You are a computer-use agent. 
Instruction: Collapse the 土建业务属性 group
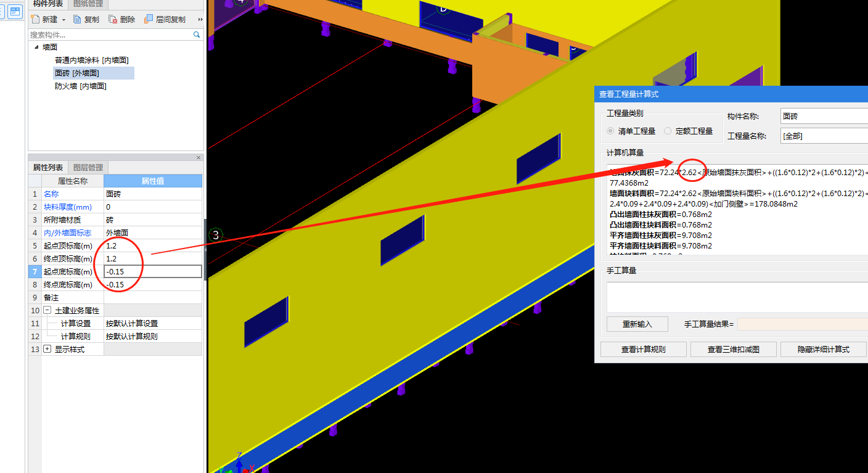click(x=47, y=310)
